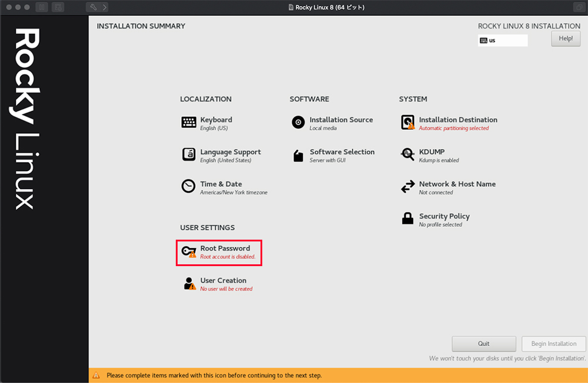Click 'English (US)' keyboard text
Image resolution: width=588 pixels, height=383 pixels.
tap(214, 128)
